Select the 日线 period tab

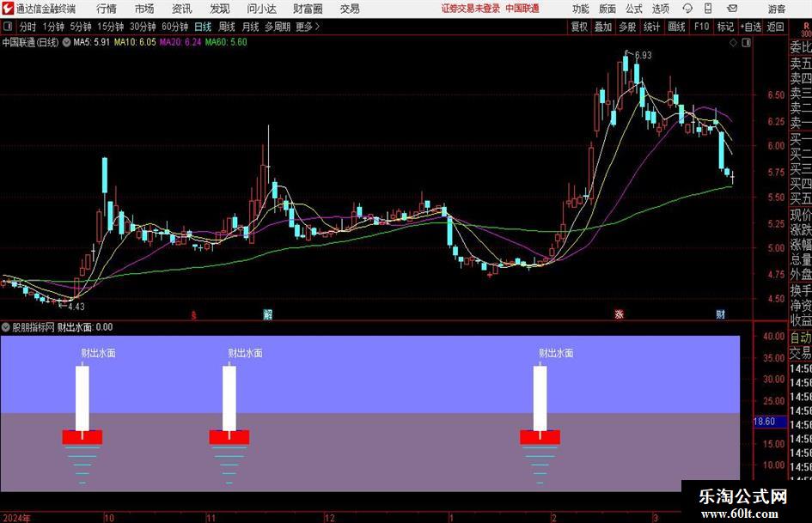pos(203,27)
